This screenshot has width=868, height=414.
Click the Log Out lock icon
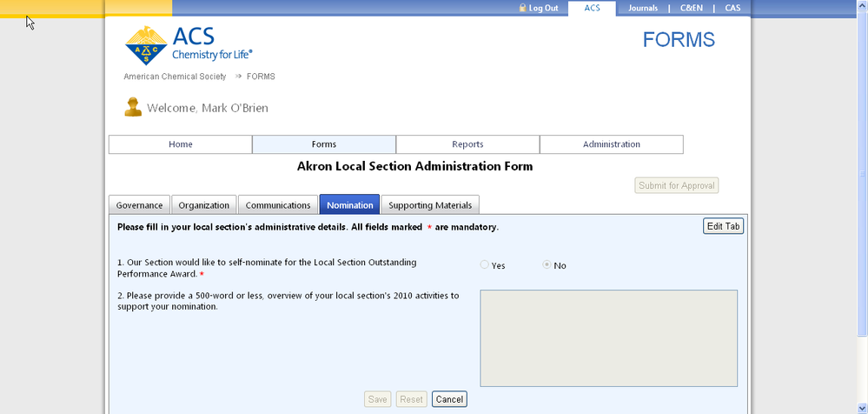522,8
